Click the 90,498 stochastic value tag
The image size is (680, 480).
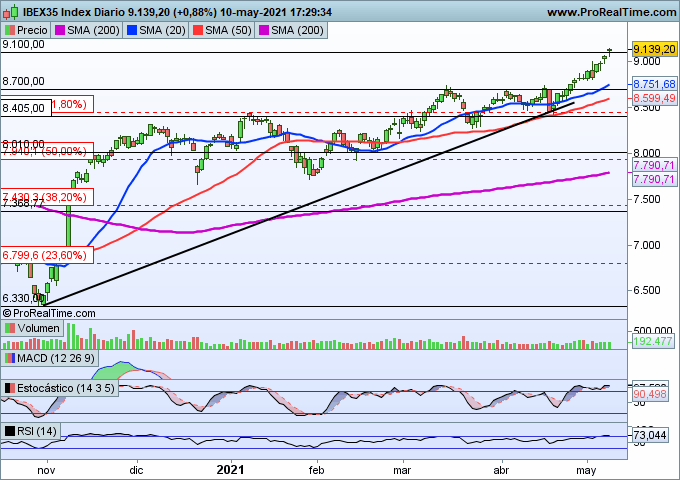point(650,394)
